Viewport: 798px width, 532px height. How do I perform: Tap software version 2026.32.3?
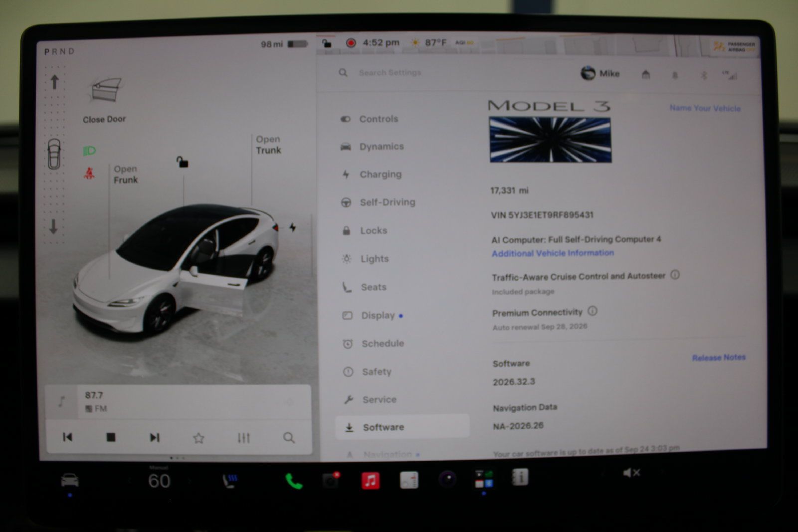(x=514, y=382)
